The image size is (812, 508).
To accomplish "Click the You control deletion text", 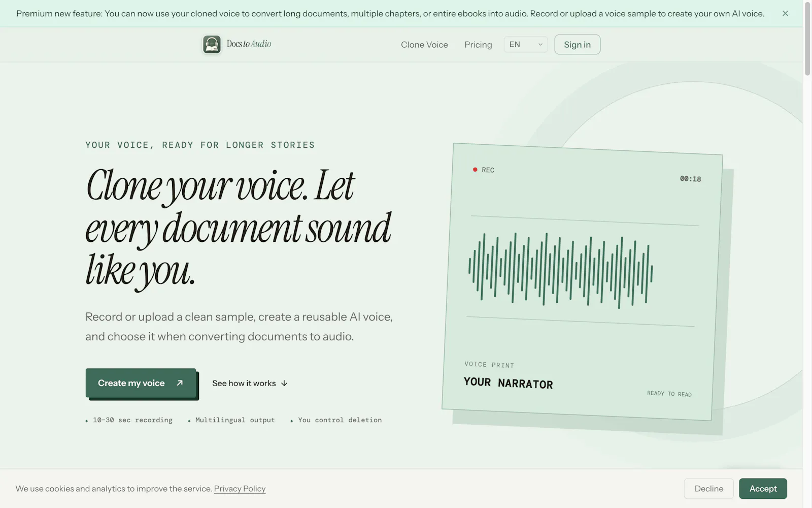I will tap(340, 420).
